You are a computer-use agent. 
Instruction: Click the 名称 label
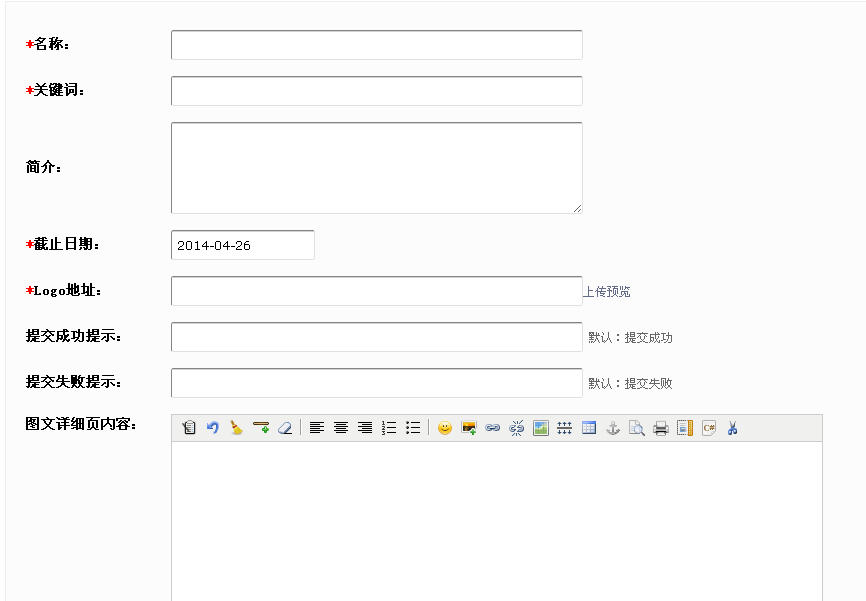point(47,44)
